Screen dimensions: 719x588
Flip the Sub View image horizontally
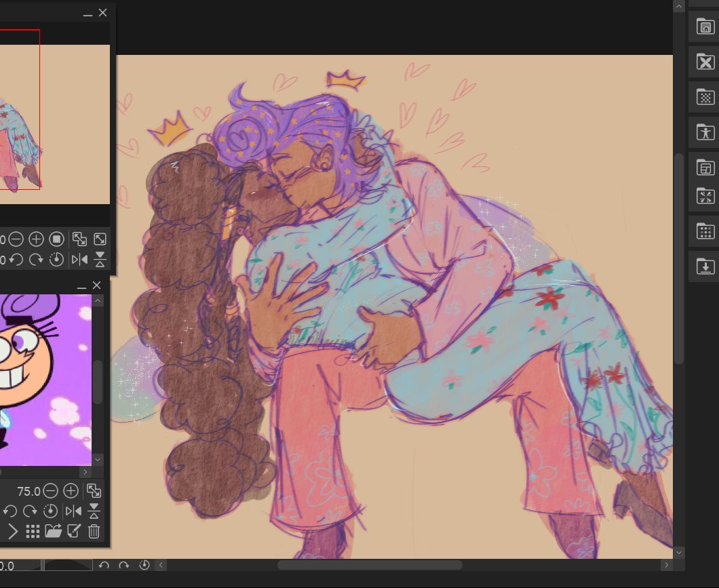[73, 511]
